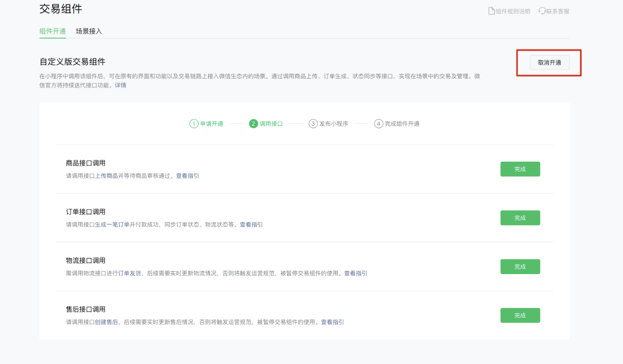This screenshot has width=623, height=364.
Task: Open 查看指引 link under 售后接口调用
Action: coord(332,322)
